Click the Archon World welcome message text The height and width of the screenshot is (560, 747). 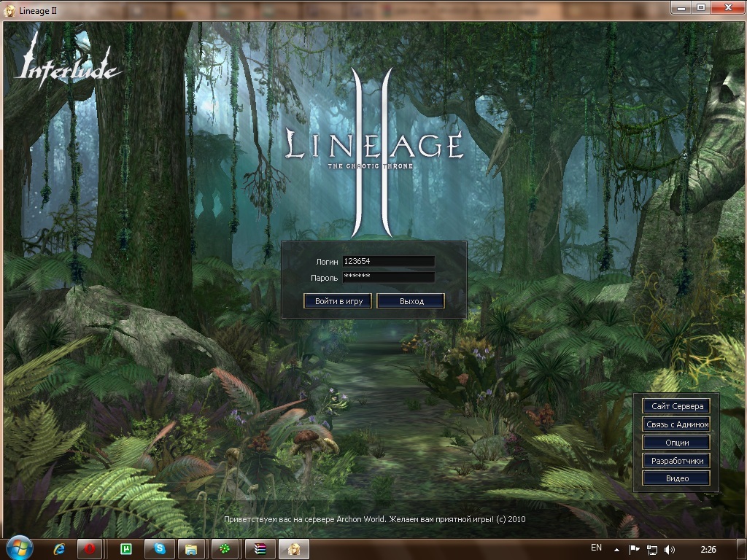(374, 519)
